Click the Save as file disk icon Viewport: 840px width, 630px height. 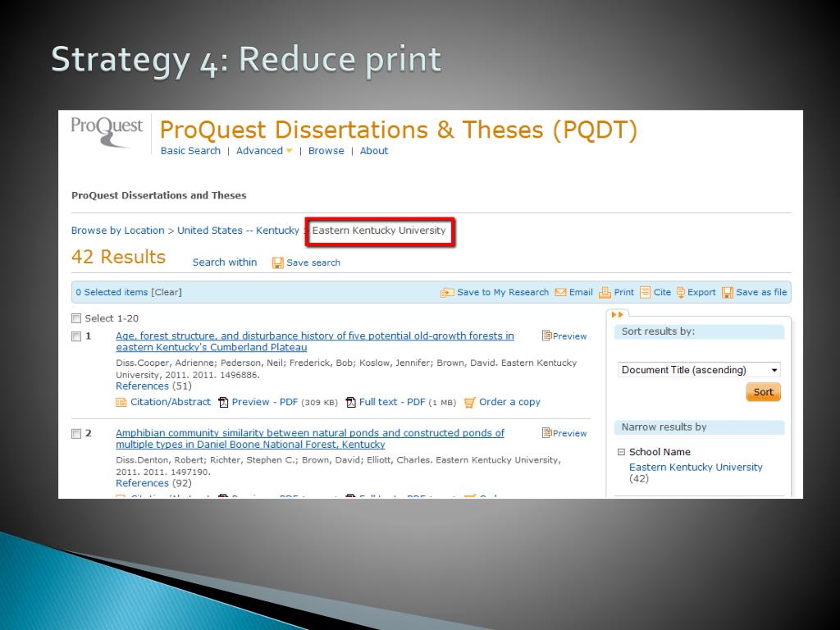pos(728,293)
